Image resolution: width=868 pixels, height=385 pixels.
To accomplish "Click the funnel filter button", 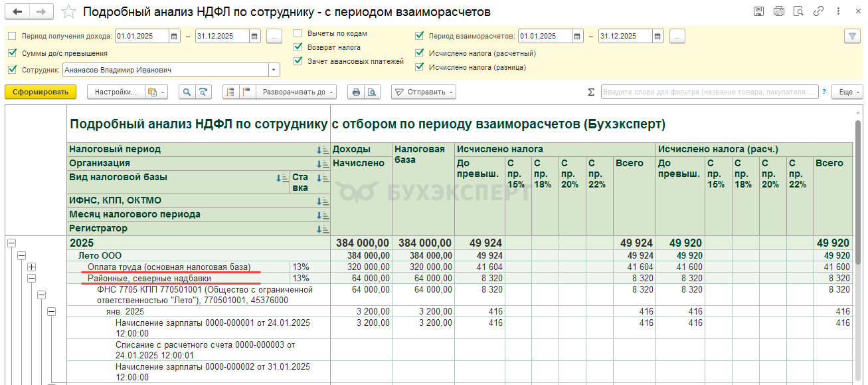I will click(x=851, y=37).
